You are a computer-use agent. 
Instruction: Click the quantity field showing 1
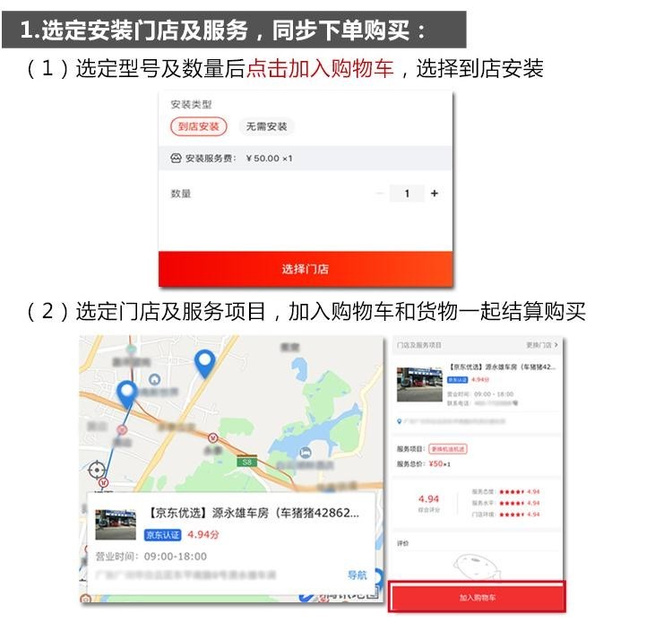407,194
